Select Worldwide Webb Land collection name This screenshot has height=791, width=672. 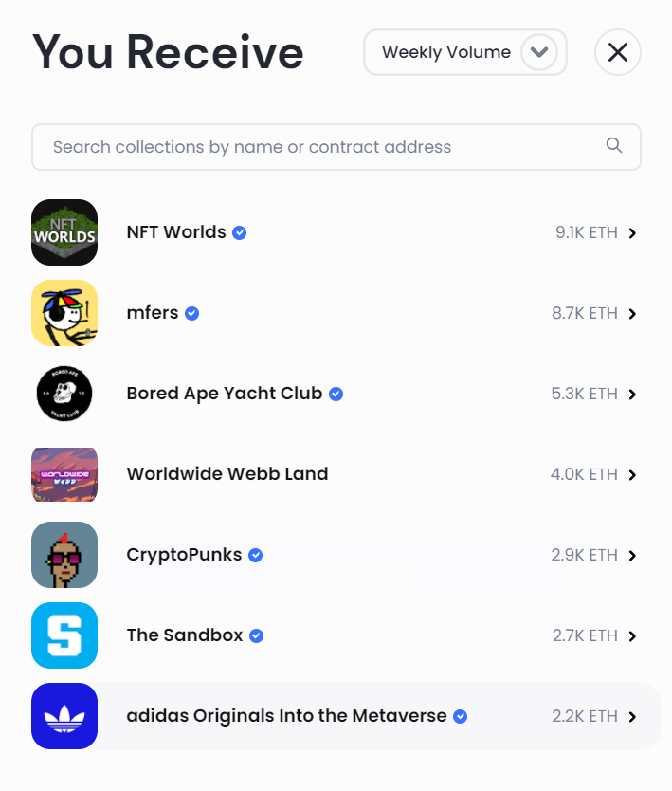(227, 474)
